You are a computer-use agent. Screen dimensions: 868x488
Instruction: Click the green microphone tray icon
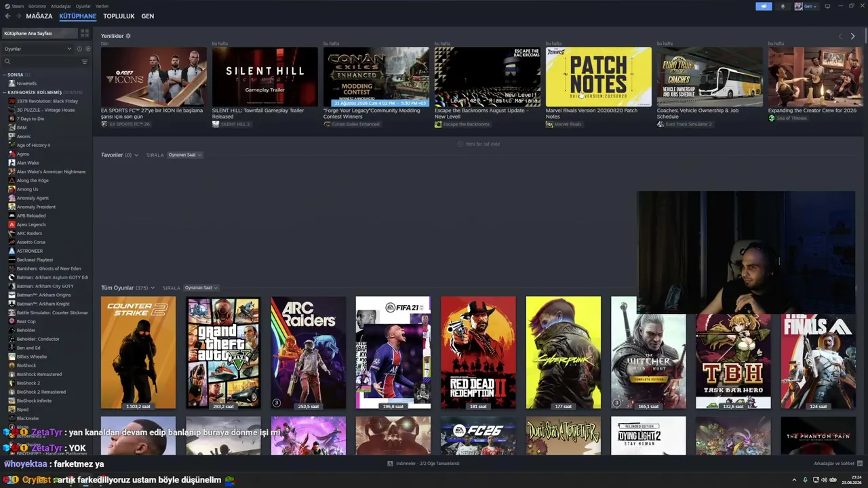805,480
